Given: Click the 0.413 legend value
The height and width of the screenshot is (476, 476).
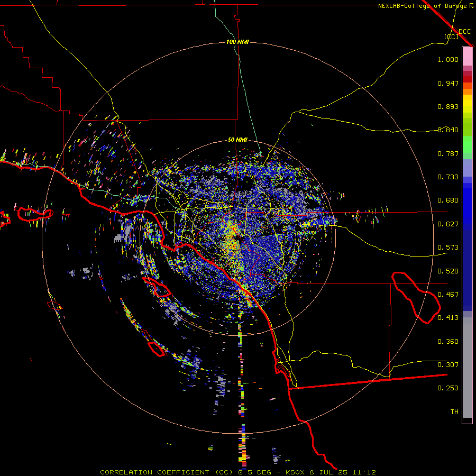Looking at the screenshot, I should click(448, 318).
